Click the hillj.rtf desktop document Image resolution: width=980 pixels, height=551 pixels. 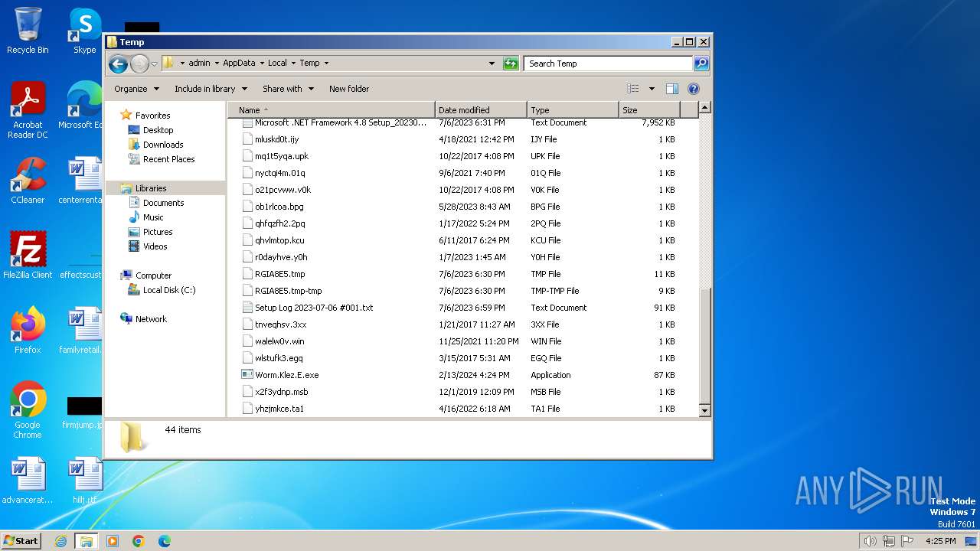click(x=84, y=481)
